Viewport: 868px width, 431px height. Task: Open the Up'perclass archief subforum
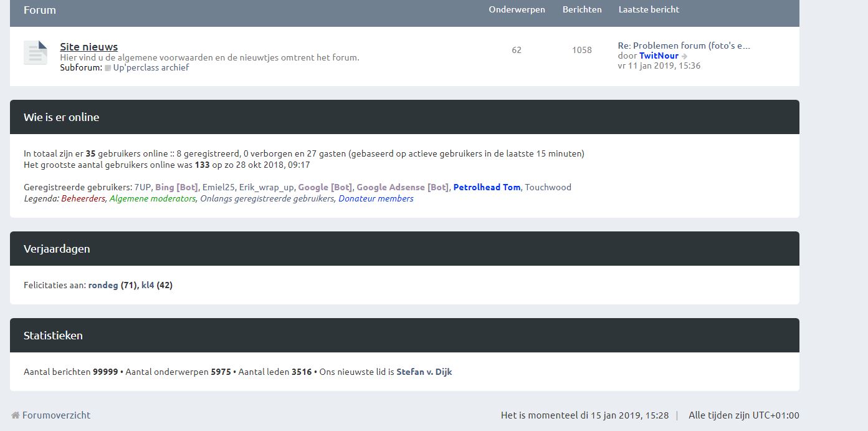(151, 67)
